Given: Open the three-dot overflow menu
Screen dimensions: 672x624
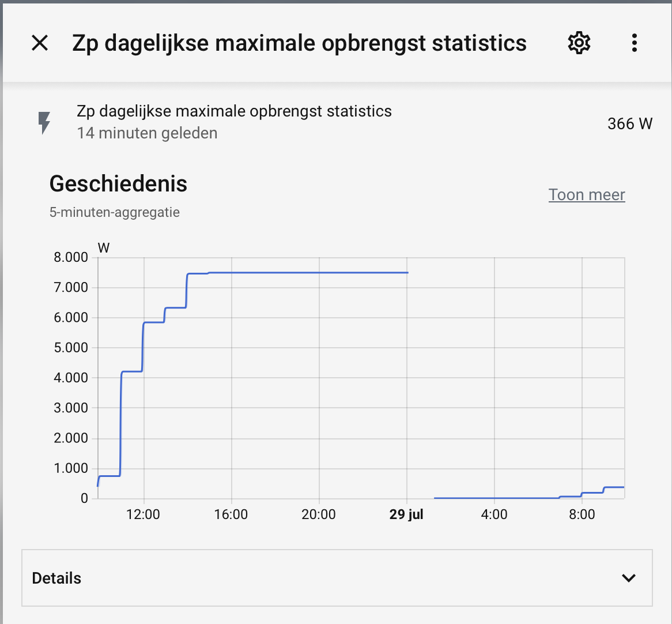Looking at the screenshot, I should [635, 43].
